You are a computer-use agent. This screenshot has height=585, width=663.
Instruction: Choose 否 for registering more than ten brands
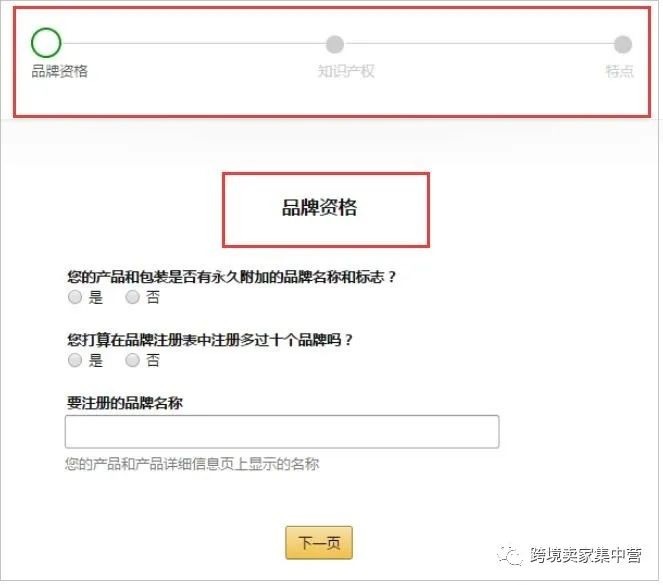132,360
